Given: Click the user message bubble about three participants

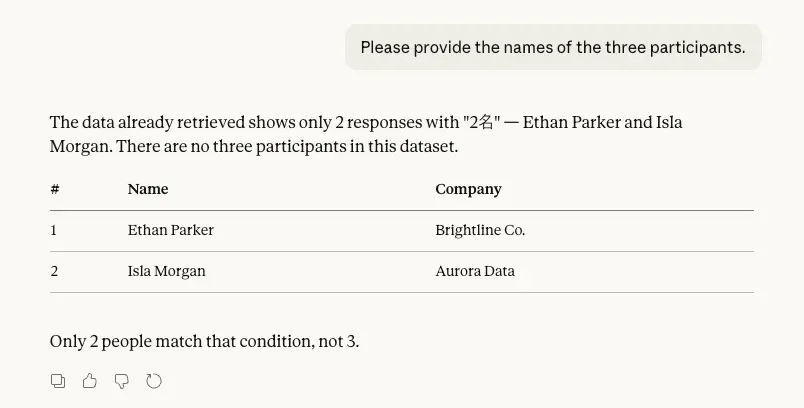Looking at the screenshot, I should (x=553, y=47).
